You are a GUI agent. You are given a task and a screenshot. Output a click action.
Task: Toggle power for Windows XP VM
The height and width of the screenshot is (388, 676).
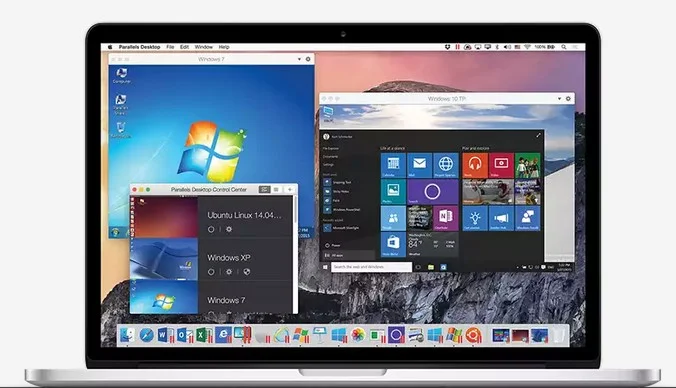pos(211,272)
